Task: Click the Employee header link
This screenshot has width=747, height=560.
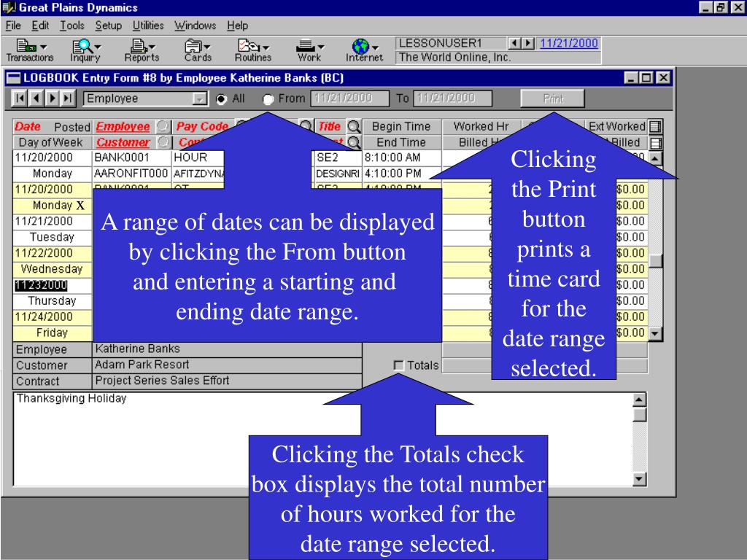Action: point(123,126)
